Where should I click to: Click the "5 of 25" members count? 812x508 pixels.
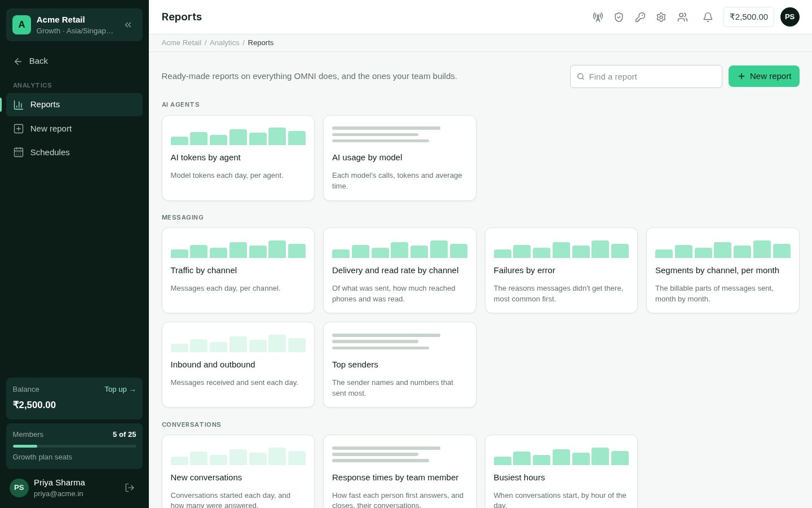125,435
